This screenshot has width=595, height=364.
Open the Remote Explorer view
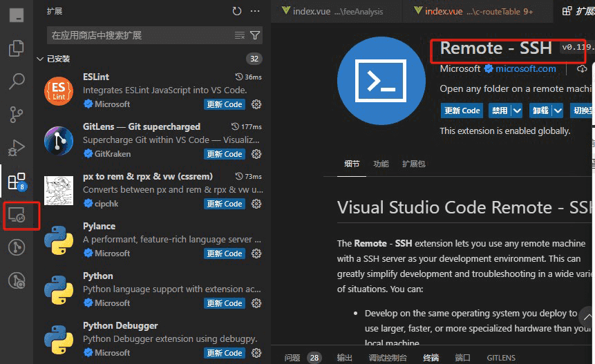[x=17, y=215]
